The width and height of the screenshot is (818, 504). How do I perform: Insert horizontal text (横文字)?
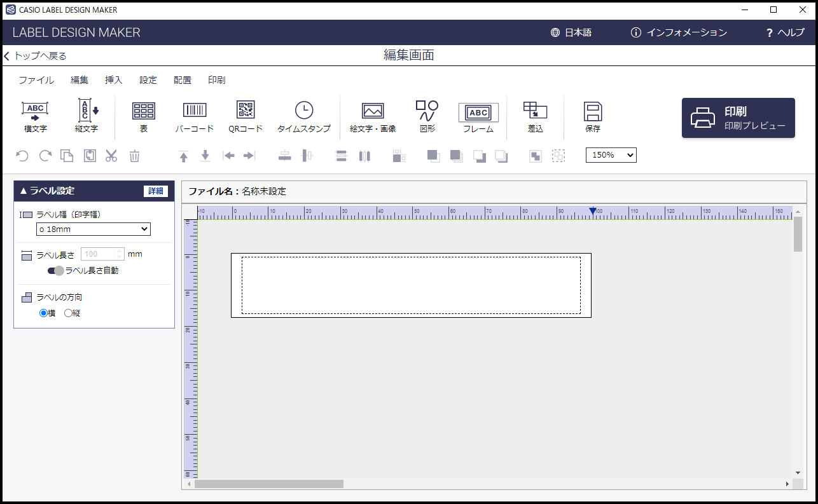coord(35,116)
